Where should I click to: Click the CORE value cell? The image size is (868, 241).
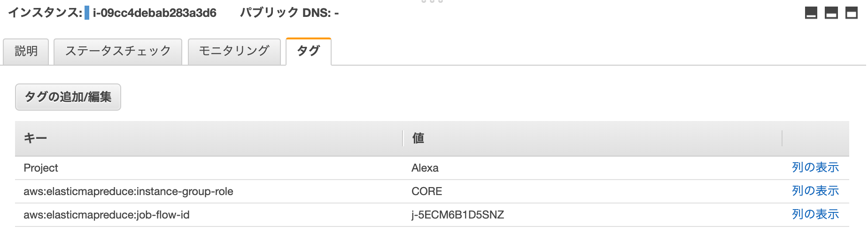coord(427,191)
